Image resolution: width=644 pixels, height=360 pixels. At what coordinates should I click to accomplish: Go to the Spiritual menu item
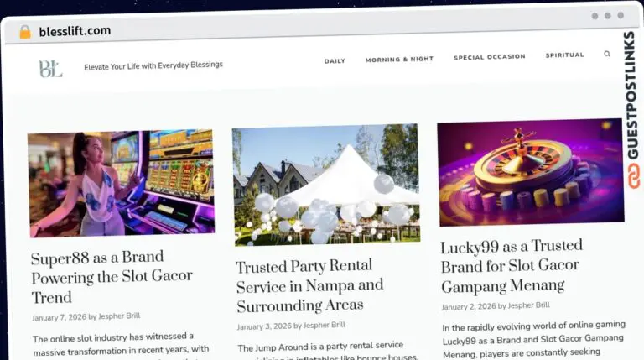[564, 55]
